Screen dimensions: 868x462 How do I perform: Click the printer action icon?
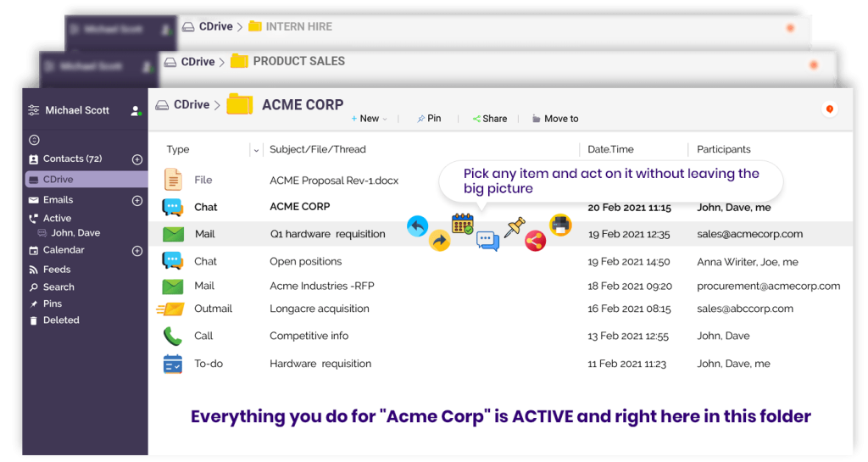point(560,225)
